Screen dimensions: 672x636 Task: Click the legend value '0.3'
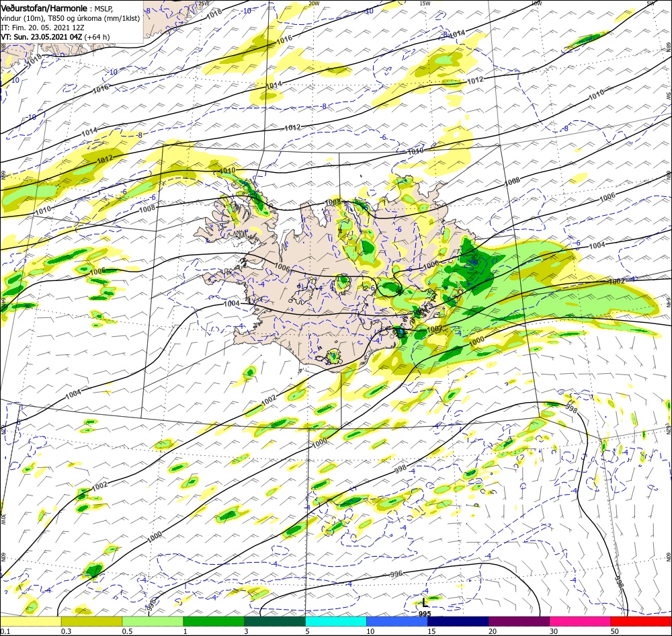tap(67, 631)
